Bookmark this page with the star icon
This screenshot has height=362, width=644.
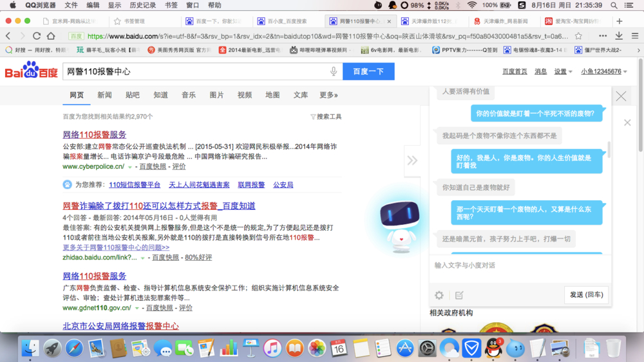click(x=578, y=36)
